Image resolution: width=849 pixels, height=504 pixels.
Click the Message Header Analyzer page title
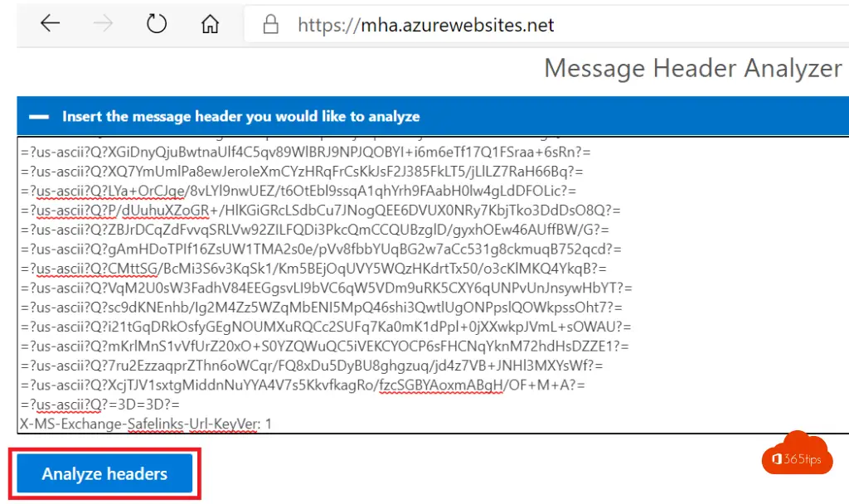(693, 69)
